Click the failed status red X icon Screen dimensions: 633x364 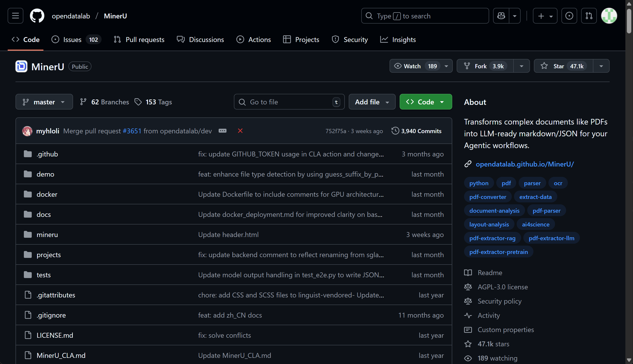click(240, 131)
